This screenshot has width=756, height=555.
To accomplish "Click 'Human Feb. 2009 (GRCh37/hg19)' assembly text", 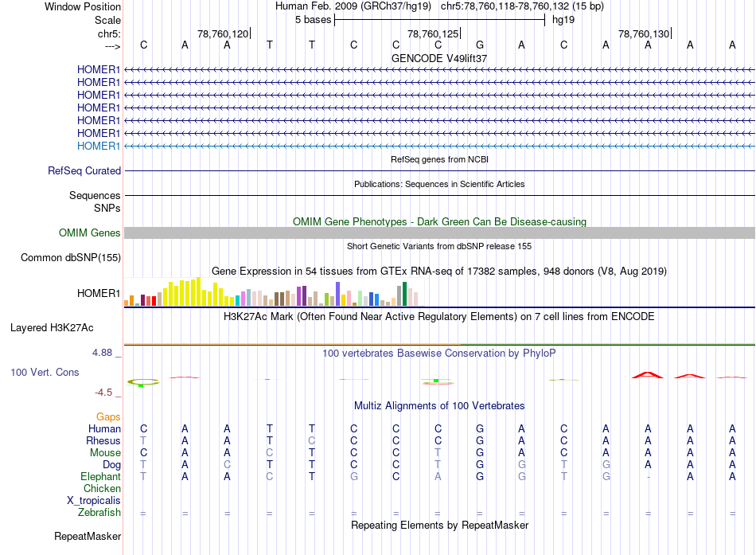I will tap(353, 6).
